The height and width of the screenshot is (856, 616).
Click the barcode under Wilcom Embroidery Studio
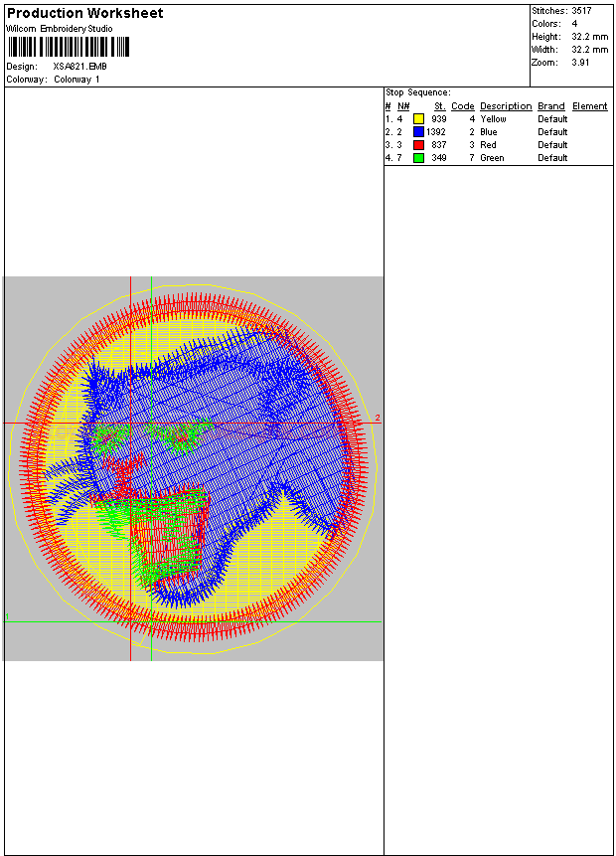69,47
